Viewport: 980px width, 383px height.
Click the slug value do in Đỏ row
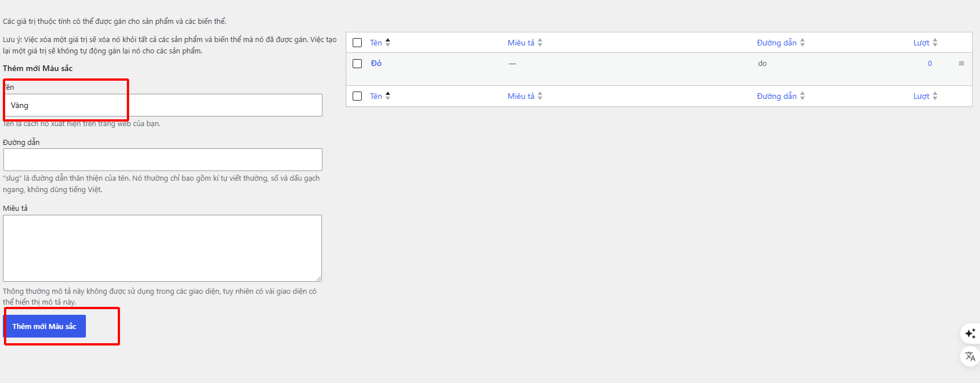click(x=762, y=64)
